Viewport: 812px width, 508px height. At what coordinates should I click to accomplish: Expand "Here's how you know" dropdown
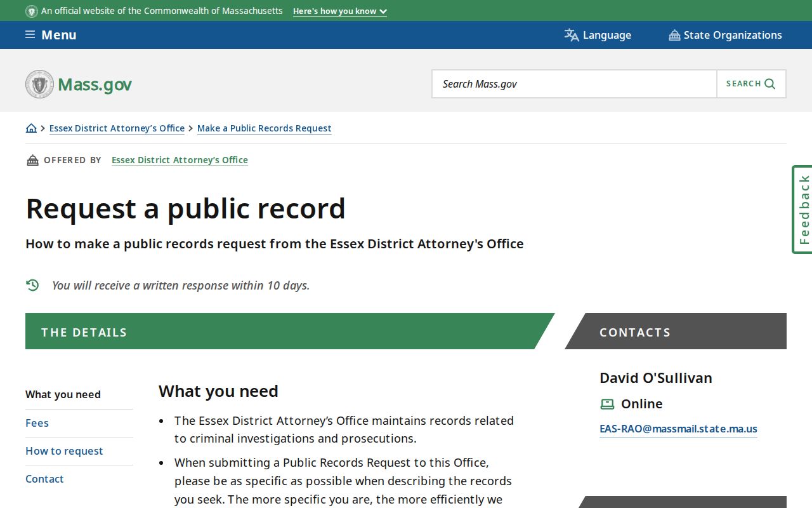pos(340,11)
